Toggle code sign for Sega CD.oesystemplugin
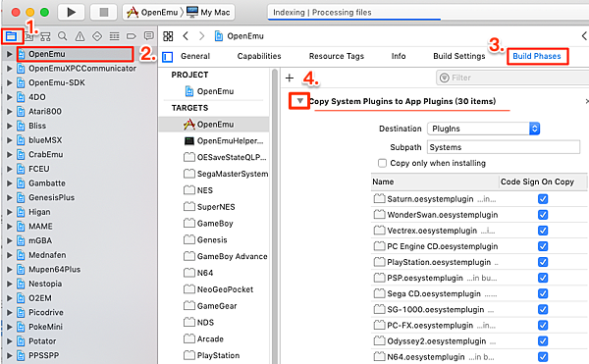Viewport: 589px width, 364px height. 543,293
